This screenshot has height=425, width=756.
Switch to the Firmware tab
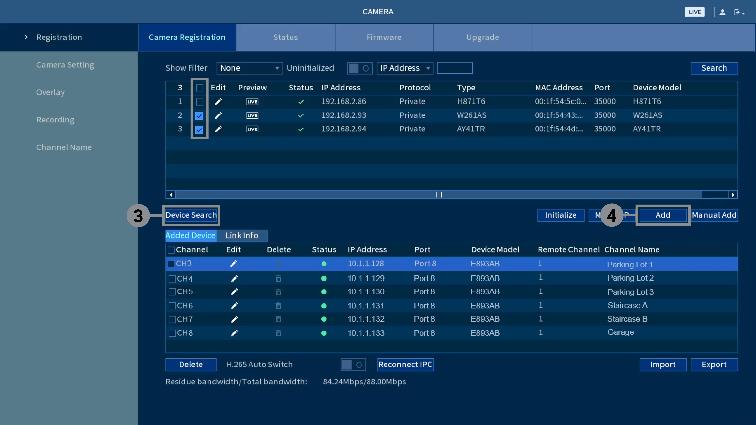pos(383,38)
